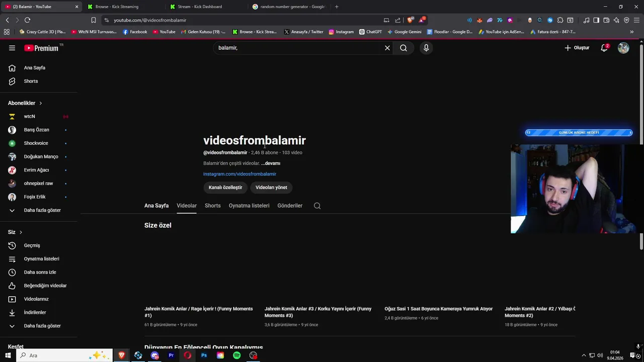Show hidden system tray icons
644x362 pixels.
click(584, 355)
